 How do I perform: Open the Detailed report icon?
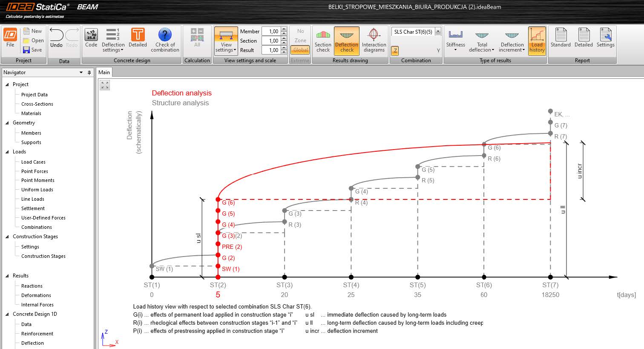point(583,39)
